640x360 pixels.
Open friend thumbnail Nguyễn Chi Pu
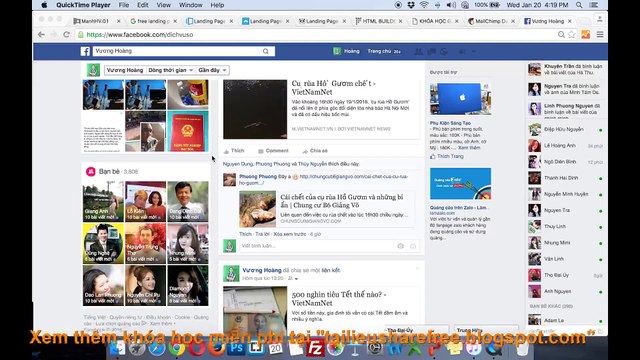pos(145,285)
